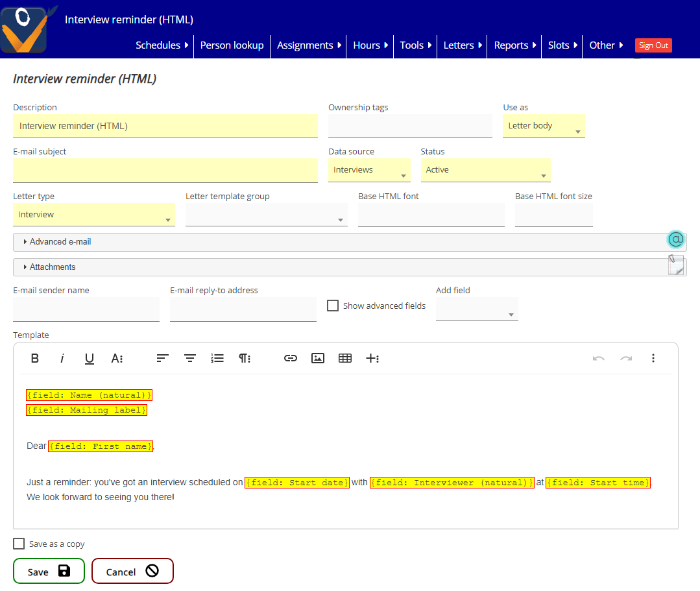Select the Start date field tag
This screenshot has width=700, height=591.
297,483
